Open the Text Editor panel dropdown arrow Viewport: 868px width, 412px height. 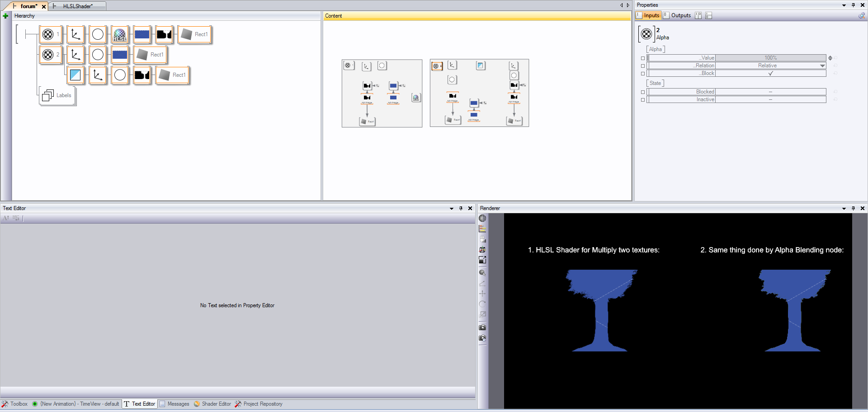click(451, 209)
